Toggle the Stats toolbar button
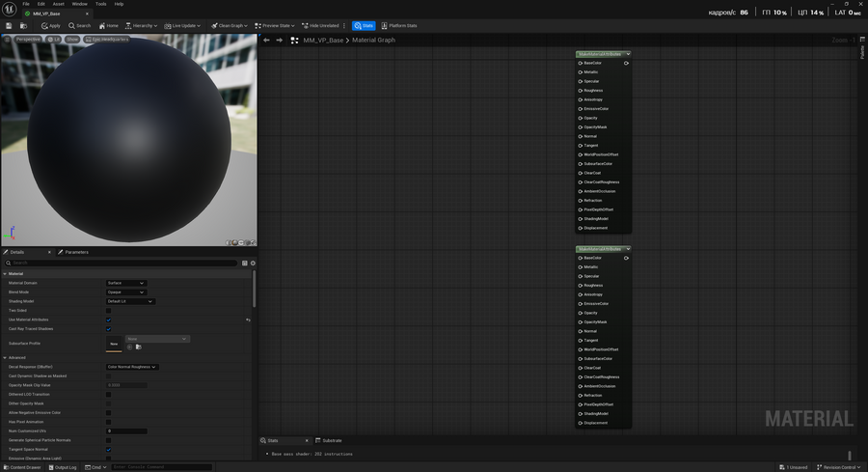868x472 pixels. click(364, 25)
